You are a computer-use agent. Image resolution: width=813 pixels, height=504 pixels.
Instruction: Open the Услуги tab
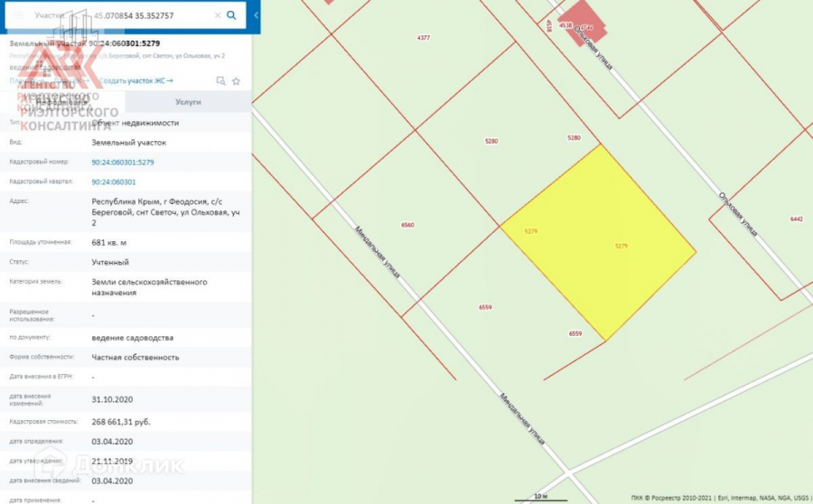(188, 102)
